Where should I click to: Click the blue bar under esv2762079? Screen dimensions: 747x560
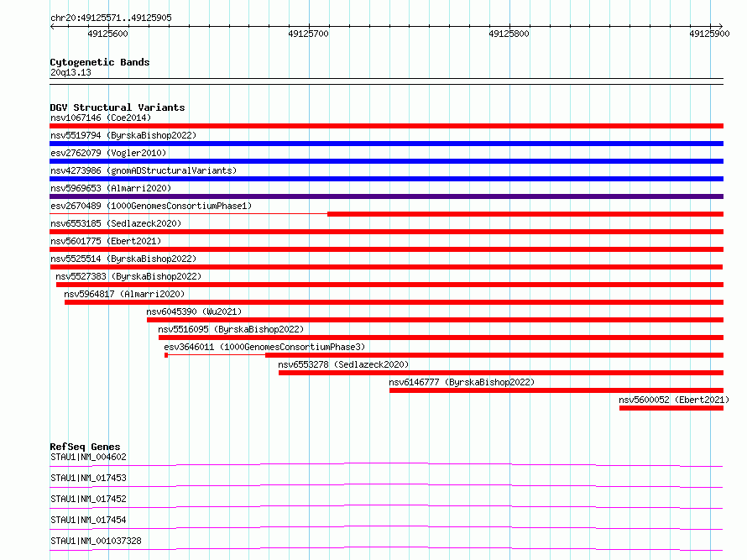[x=386, y=161]
